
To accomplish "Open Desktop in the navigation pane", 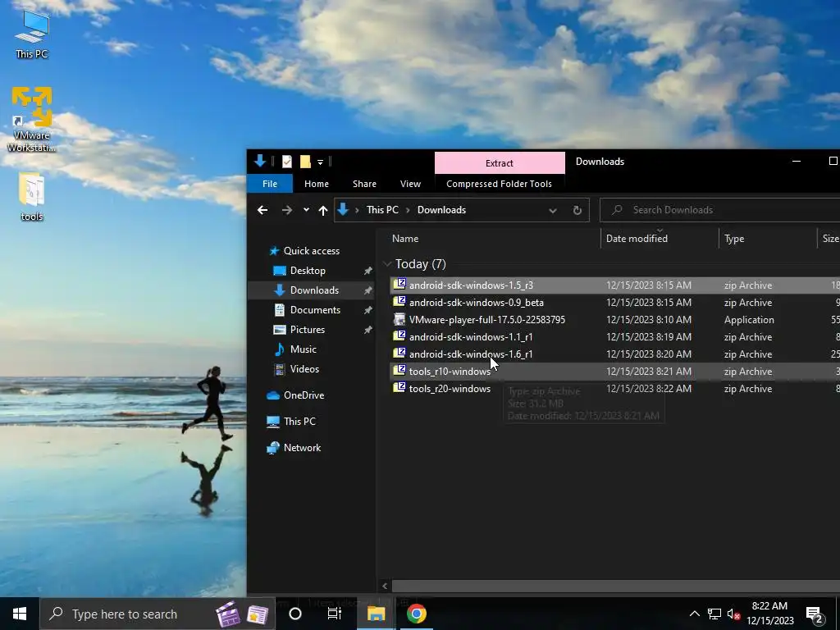I will [308, 271].
